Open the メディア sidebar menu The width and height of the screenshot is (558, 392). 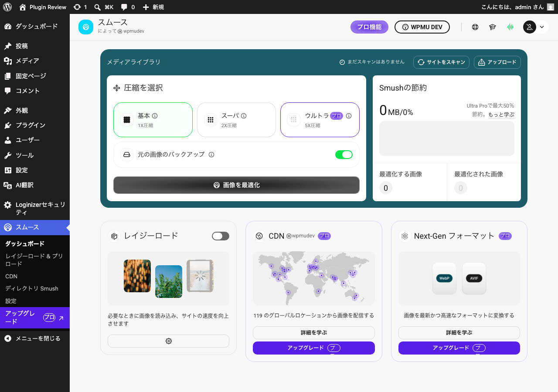(x=35, y=61)
